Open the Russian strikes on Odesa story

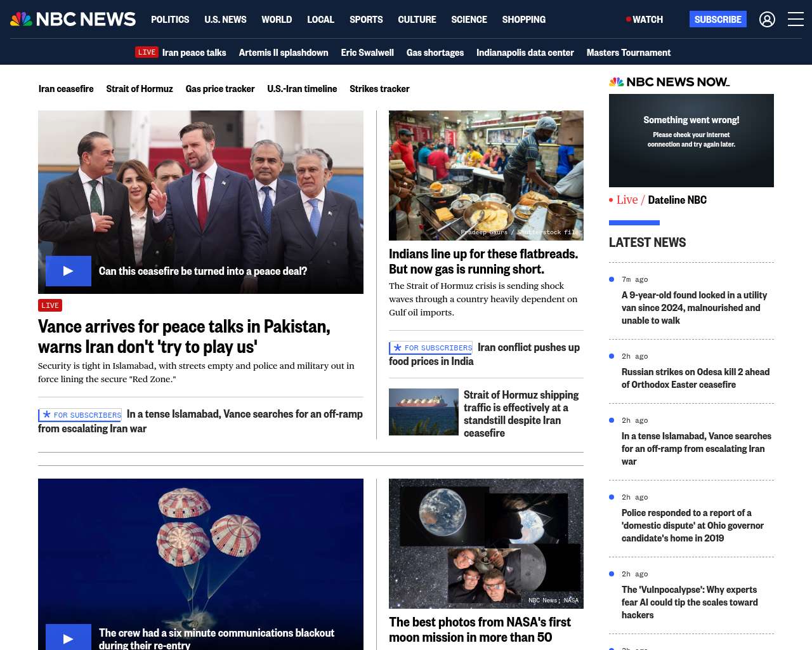pyautogui.click(x=695, y=378)
